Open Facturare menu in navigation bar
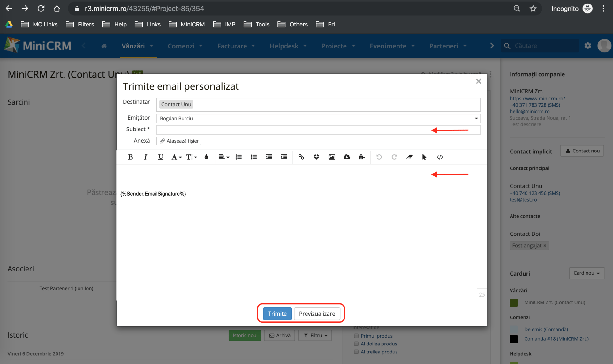Screen dimensions: 613x364 (x=236, y=46)
